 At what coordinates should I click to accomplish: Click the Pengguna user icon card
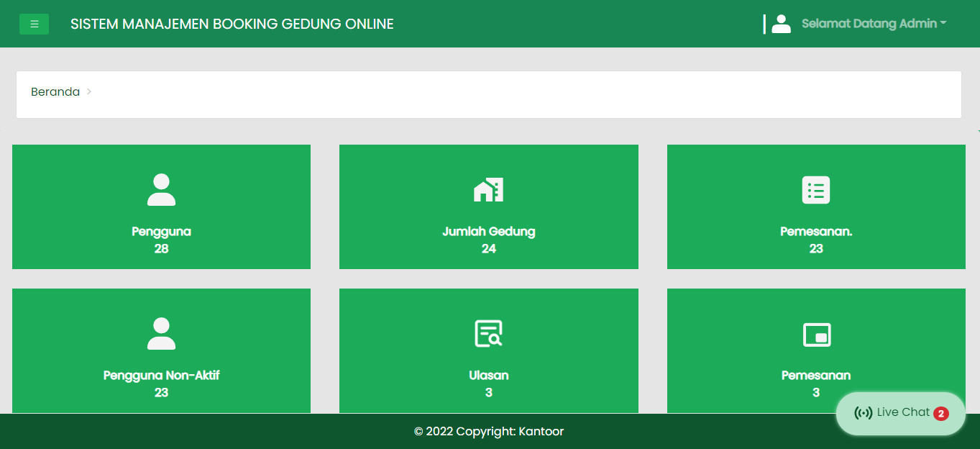click(161, 189)
